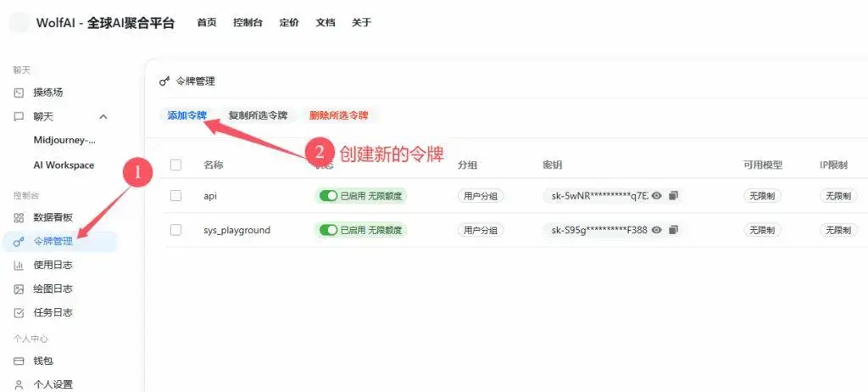868x392 pixels.
Task: Tick the checkbox for api row
Action: coord(176,196)
